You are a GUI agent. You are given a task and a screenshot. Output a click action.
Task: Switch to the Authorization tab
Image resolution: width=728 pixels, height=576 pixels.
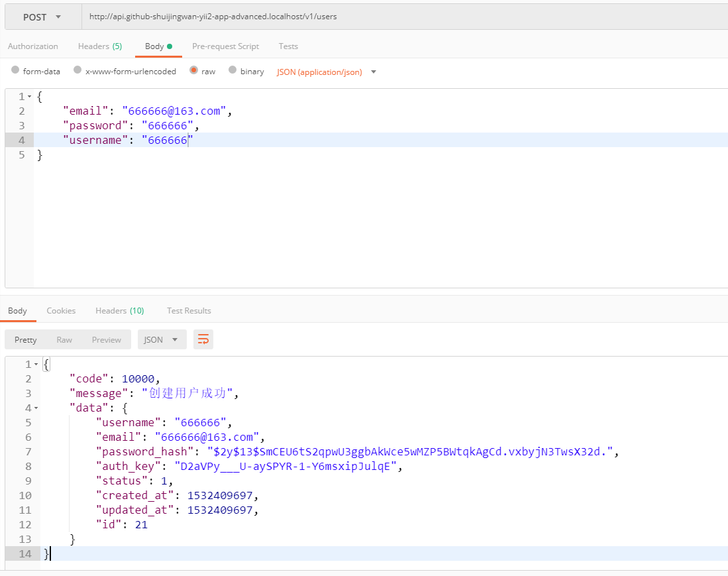pos(33,46)
